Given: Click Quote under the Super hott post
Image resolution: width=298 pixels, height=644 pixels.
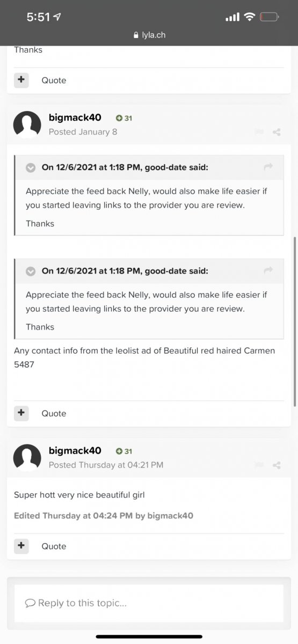Looking at the screenshot, I should tap(54, 546).
